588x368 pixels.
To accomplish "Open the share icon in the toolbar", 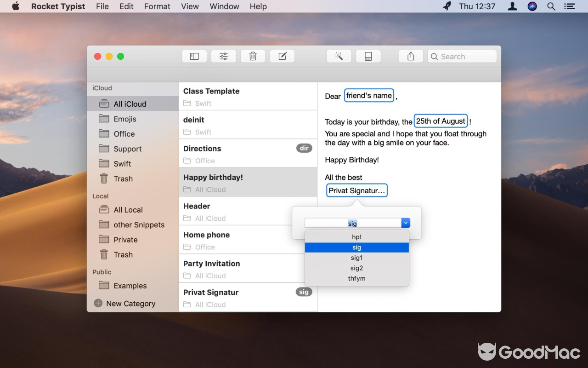I will tap(410, 56).
